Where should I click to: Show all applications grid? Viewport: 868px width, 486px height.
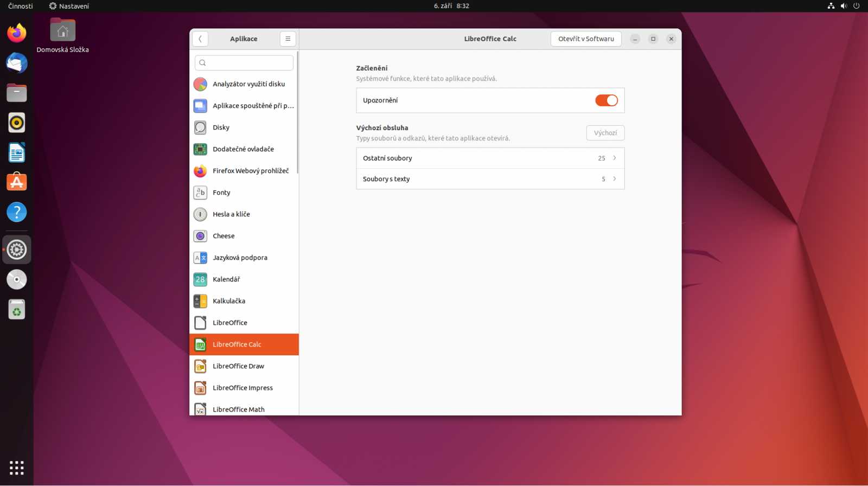[17, 468]
